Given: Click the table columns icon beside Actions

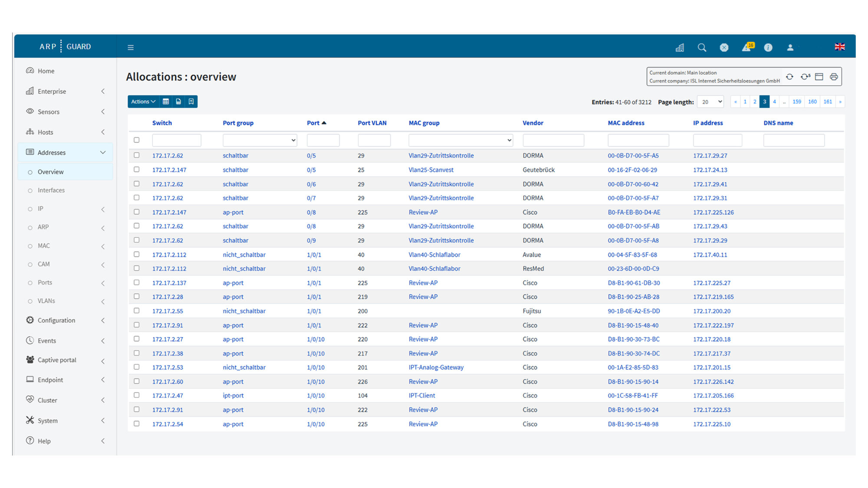Looking at the screenshot, I should point(166,102).
